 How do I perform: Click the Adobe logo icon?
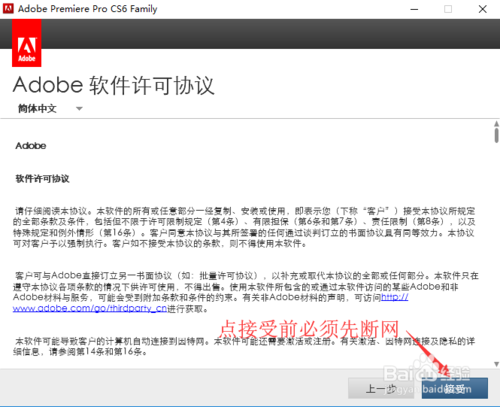coord(27,43)
